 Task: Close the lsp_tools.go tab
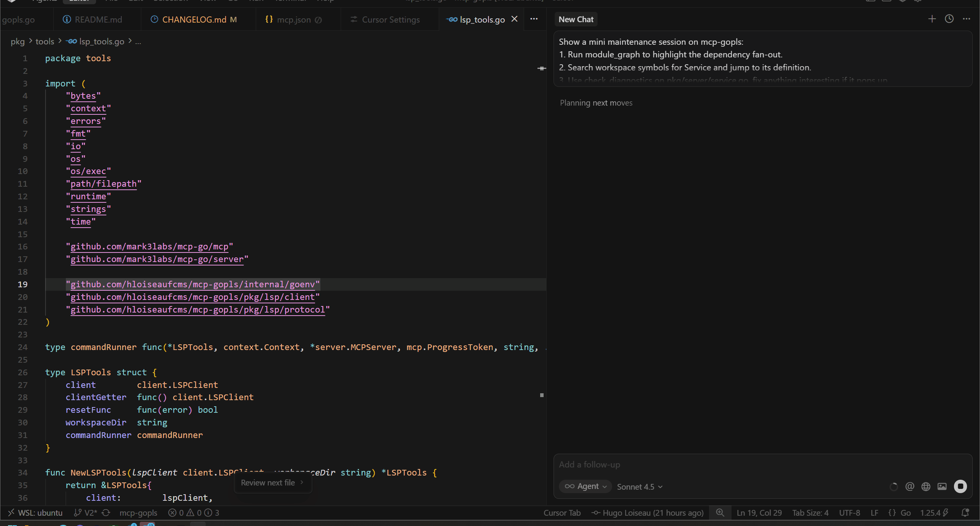point(514,19)
